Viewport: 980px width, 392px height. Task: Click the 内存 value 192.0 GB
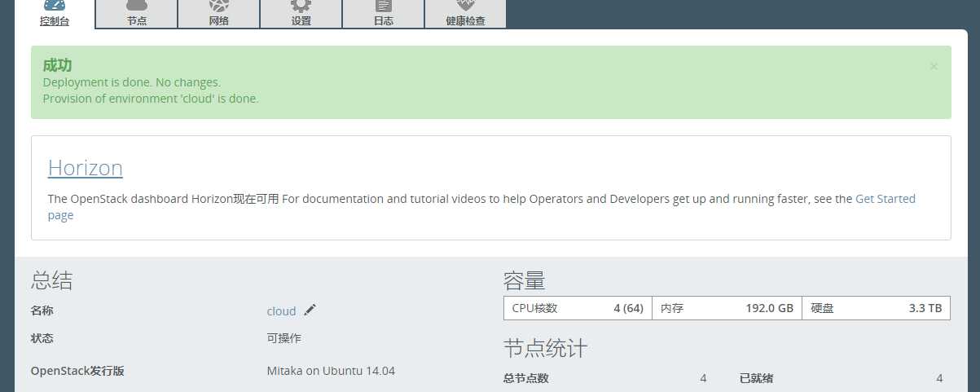point(769,309)
